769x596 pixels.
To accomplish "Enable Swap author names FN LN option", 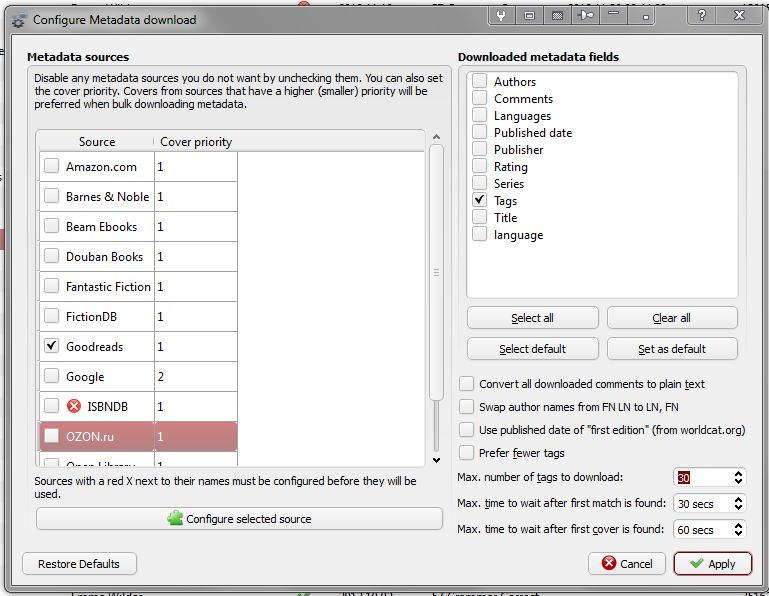I will tap(466, 407).
